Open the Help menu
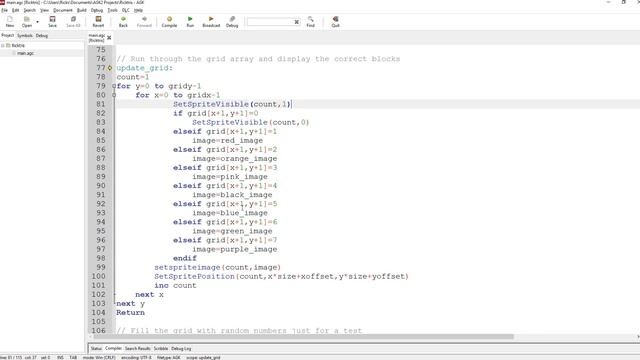 [138, 10]
